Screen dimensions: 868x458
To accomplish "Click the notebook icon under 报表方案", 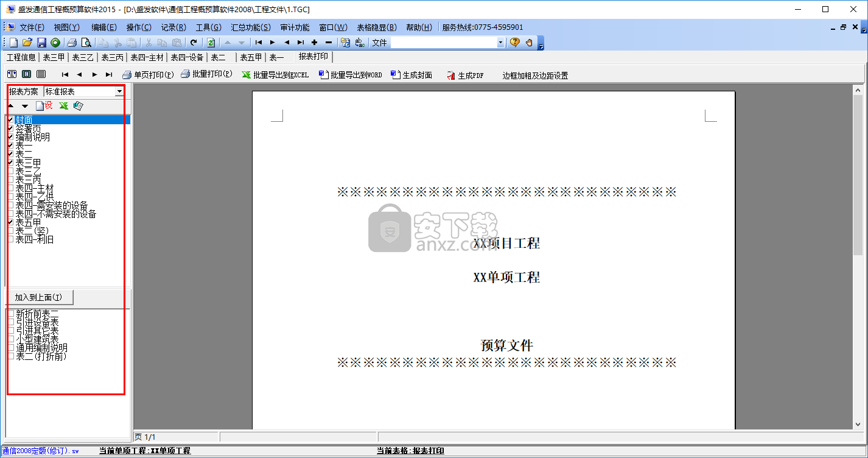I will pos(78,106).
